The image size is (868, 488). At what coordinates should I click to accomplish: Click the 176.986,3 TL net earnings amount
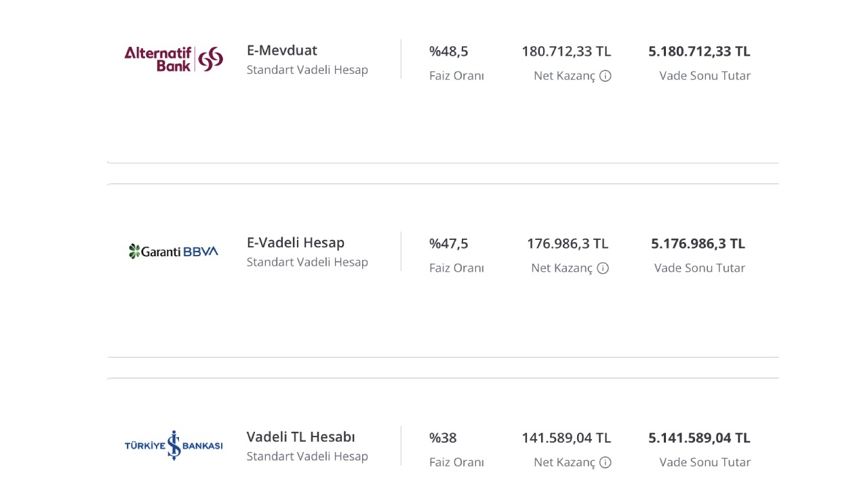568,243
